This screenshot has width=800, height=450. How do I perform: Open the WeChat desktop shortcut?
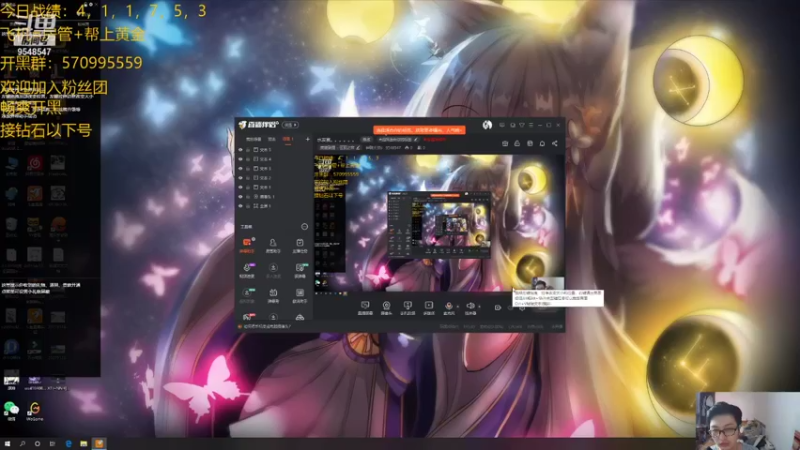pyautogui.click(x=11, y=411)
